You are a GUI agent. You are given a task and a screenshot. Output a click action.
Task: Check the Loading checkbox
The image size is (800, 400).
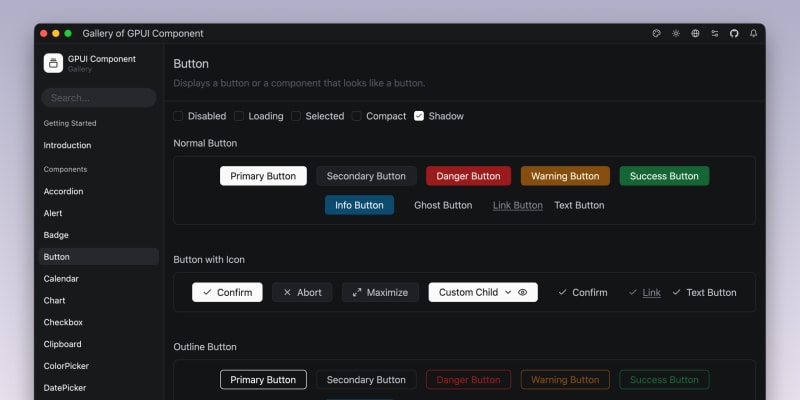pos(239,116)
